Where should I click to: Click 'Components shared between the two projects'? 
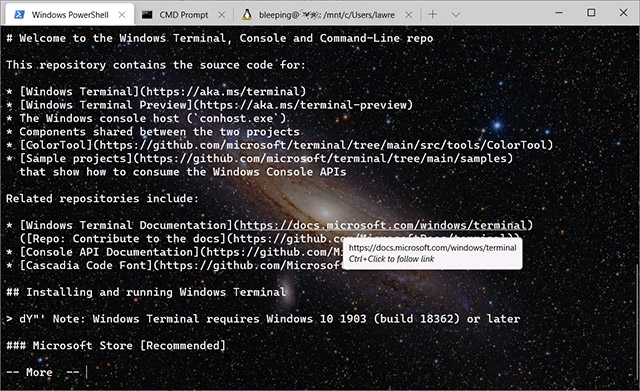point(159,132)
